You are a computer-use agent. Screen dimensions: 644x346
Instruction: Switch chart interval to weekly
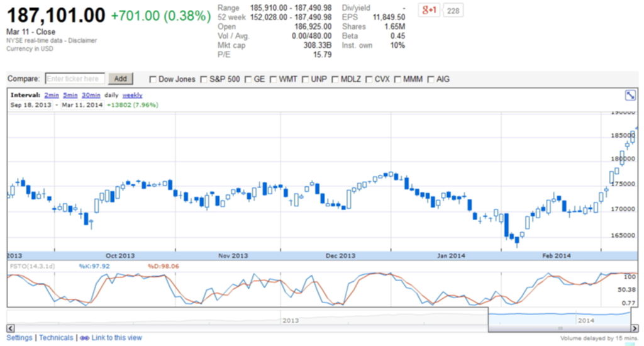point(132,95)
